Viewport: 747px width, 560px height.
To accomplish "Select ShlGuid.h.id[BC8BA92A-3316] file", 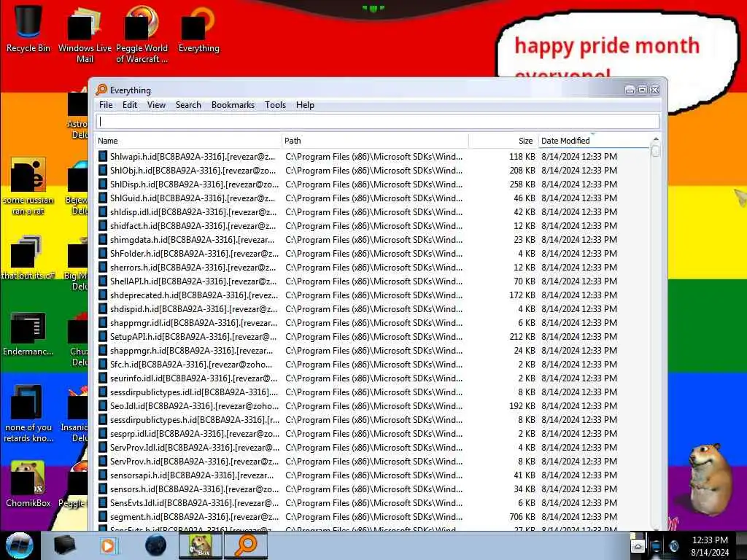I will point(193,198).
